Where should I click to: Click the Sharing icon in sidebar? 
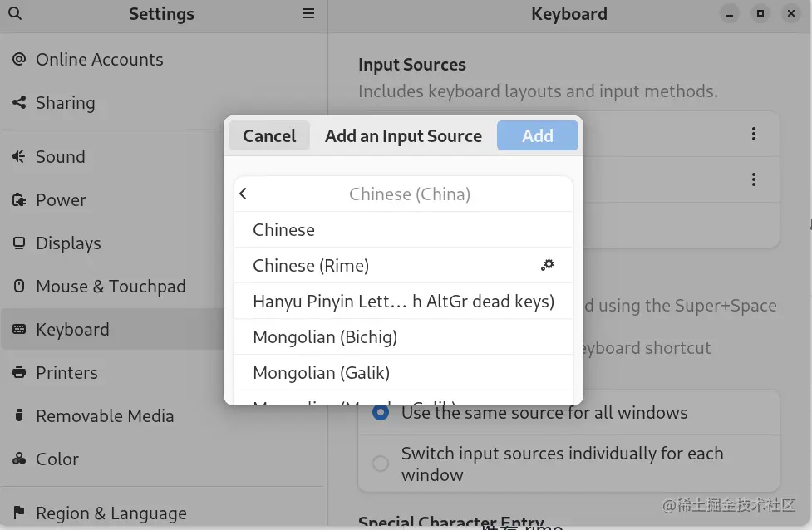click(19, 103)
